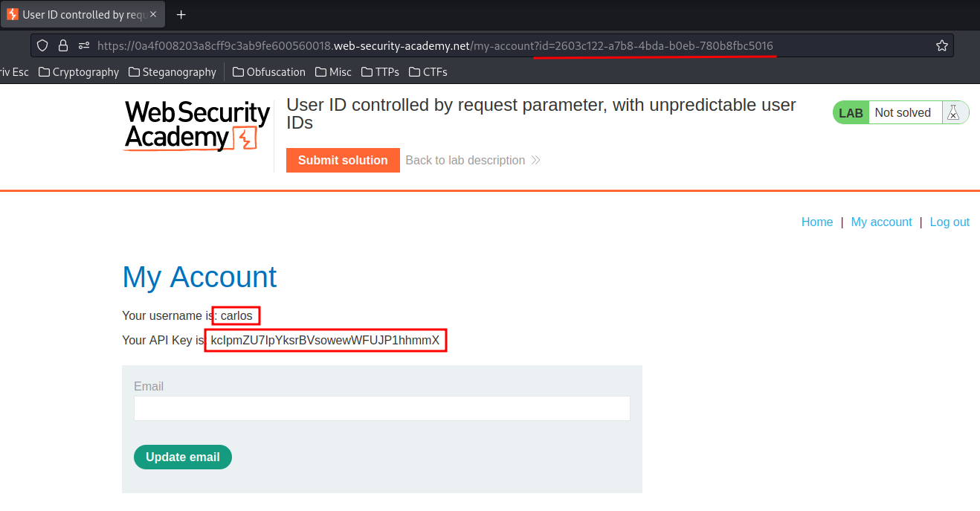Bookmark this page with star icon
This screenshot has width=980, height=511.
point(942,45)
